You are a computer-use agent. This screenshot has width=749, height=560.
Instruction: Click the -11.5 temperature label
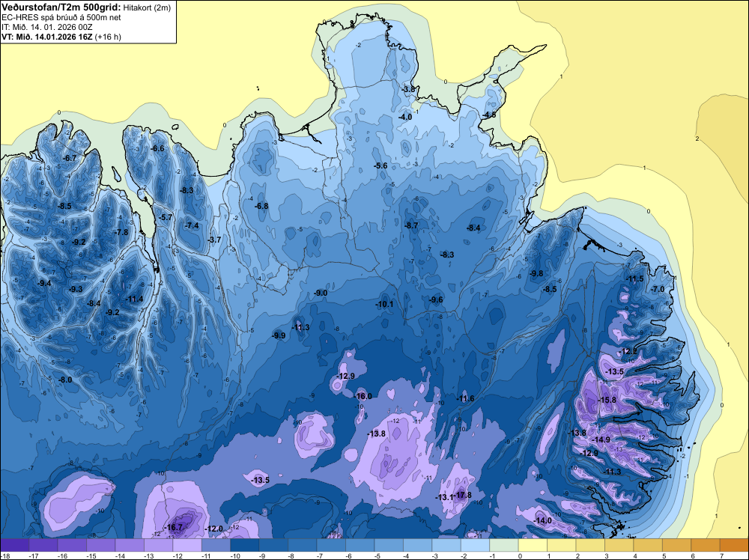click(635, 279)
